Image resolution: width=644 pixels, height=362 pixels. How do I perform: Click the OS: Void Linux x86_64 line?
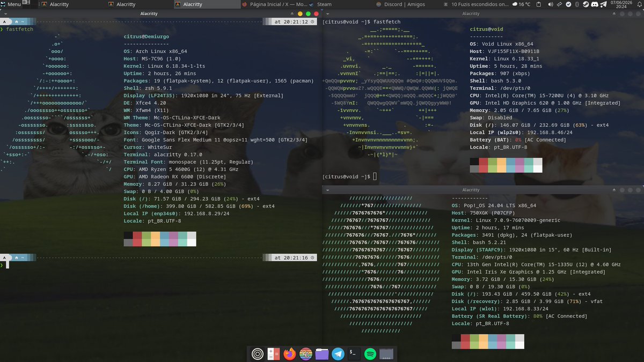point(501,44)
